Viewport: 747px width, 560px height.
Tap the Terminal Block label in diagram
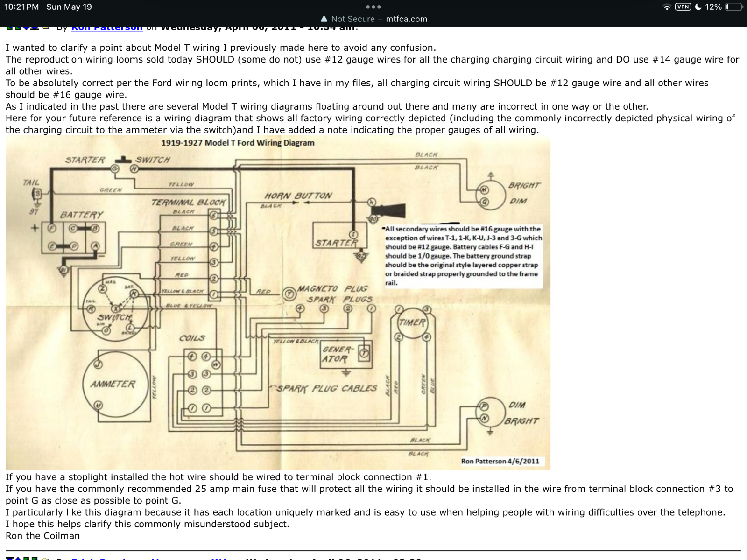point(188,202)
